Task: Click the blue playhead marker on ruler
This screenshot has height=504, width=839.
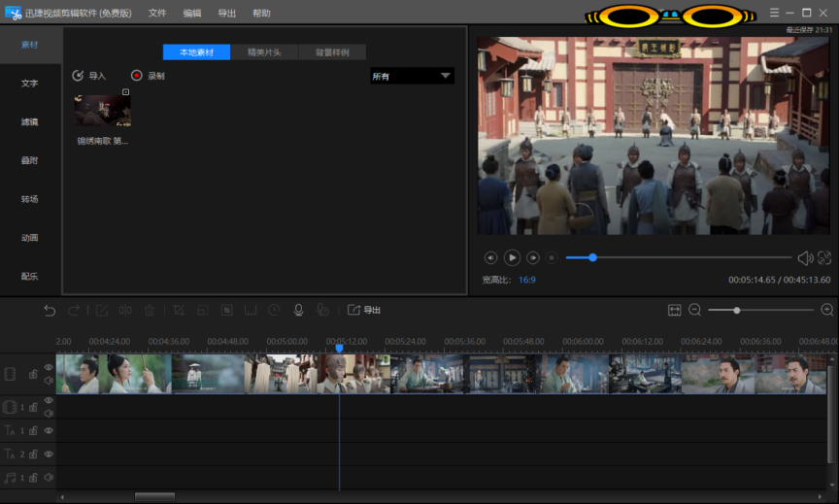Action: click(x=339, y=349)
